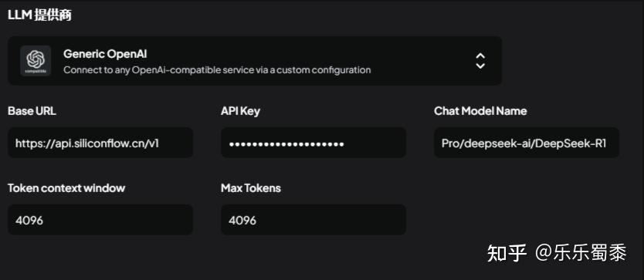Image resolution: width=644 pixels, height=280 pixels.
Task: Click the LLM 提供商 section heading
Action: tap(39, 15)
